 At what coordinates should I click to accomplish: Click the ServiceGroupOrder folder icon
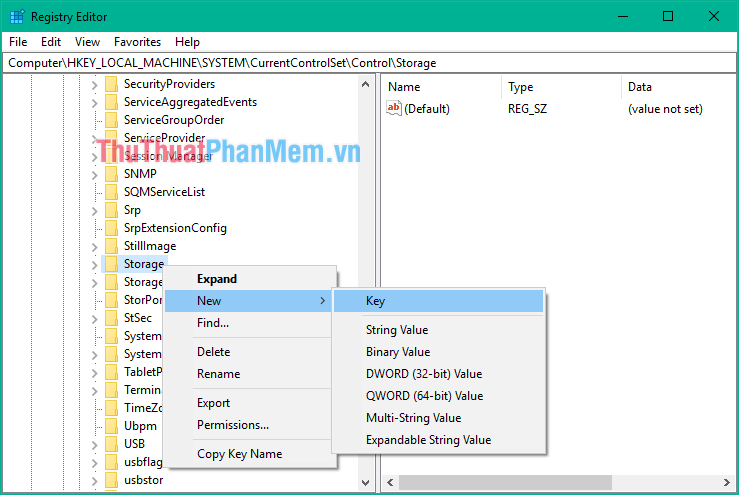tap(112, 120)
